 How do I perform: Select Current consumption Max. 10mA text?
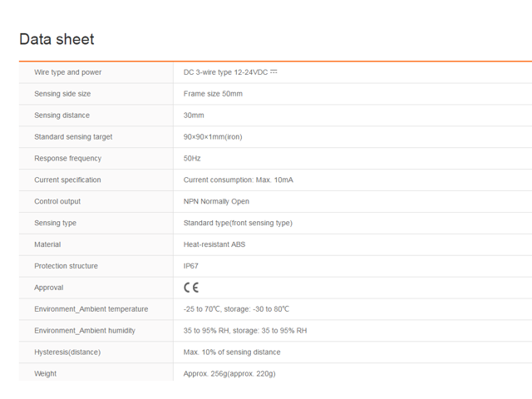238,180
